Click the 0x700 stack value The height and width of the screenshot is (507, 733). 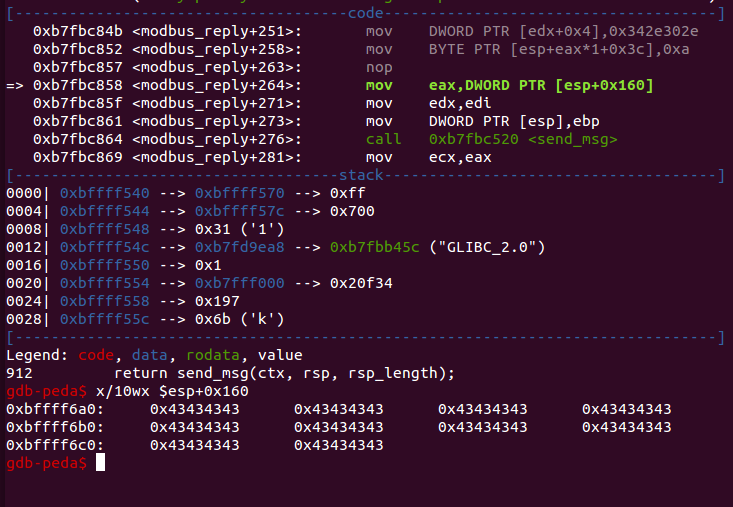pos(352,211)
